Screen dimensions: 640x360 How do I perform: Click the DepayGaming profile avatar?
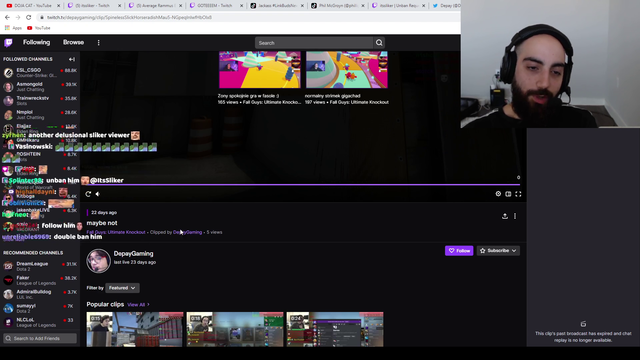[x=98, y=261]
